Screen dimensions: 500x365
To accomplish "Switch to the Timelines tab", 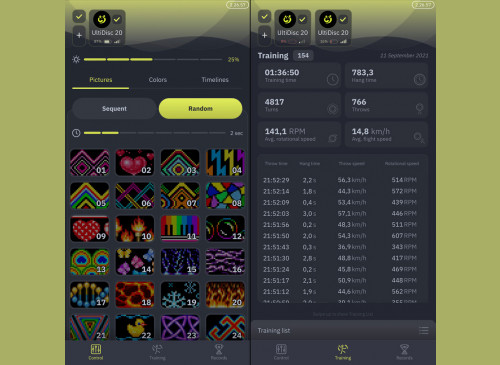I will (x=215, y=80).
